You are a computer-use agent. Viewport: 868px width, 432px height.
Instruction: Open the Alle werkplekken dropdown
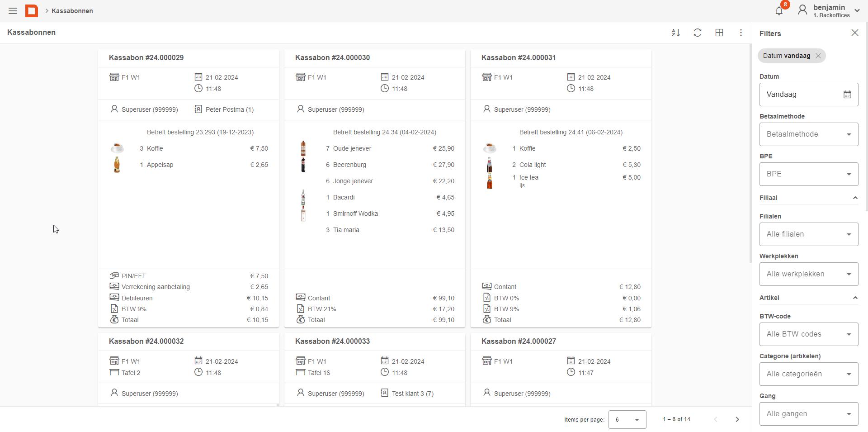(x=809, y=274)
